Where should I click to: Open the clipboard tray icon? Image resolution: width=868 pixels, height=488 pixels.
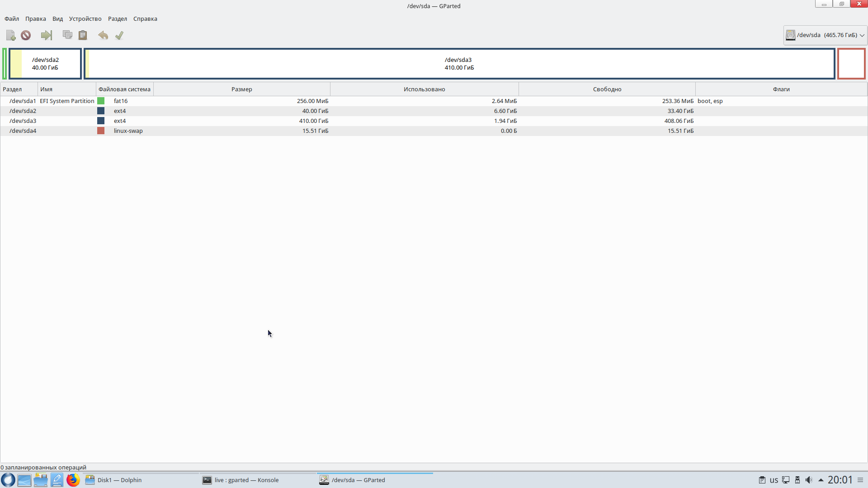click(762, 480)
